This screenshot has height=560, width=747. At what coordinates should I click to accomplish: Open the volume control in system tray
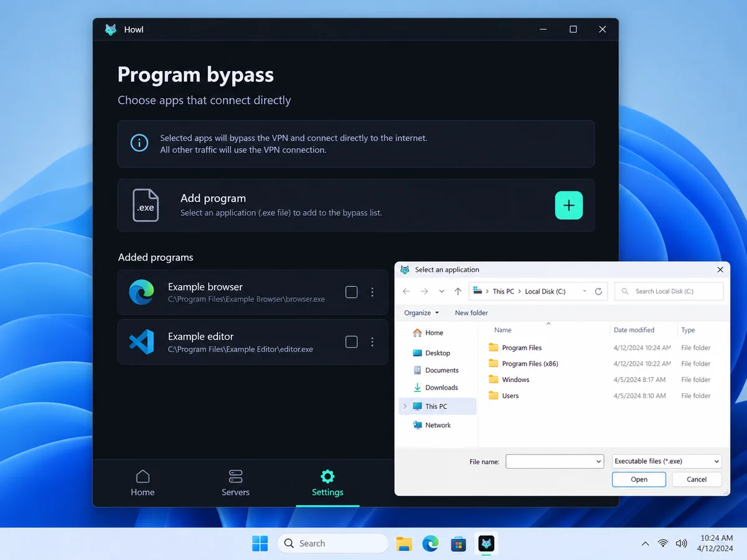[681, 543]
